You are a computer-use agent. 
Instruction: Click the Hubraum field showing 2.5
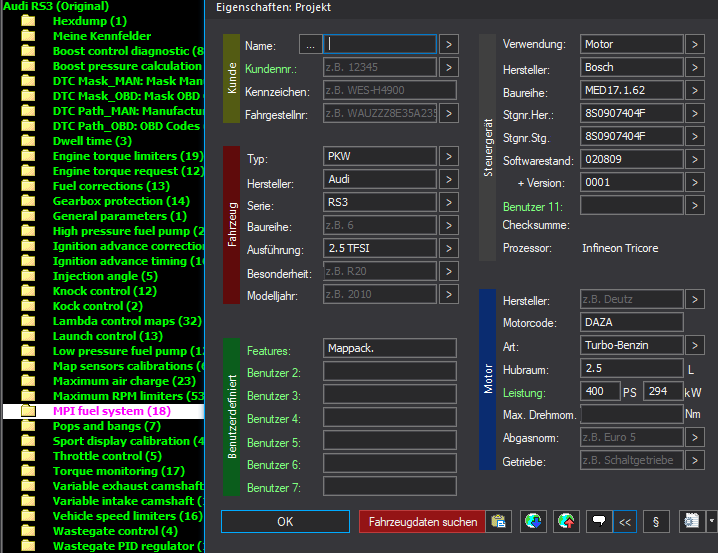click(x=631, y=368)
